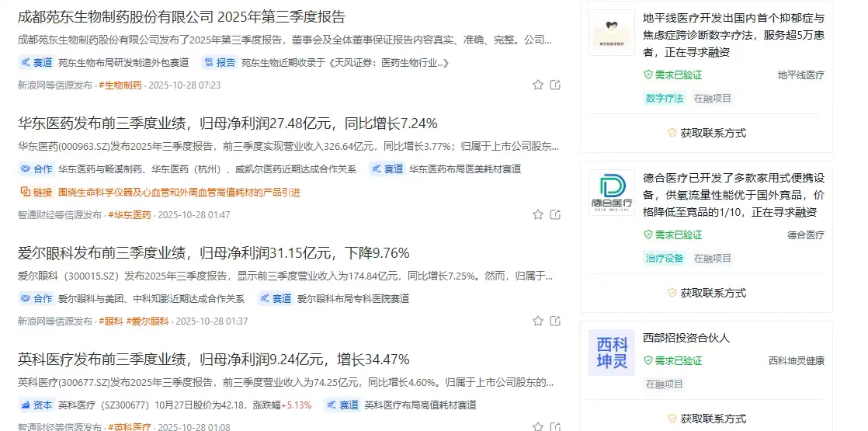Click 赛道 tag for 爱尔眼科布局专科医院赛道
This screenshot has width=868, height=431.
[275, 299]
